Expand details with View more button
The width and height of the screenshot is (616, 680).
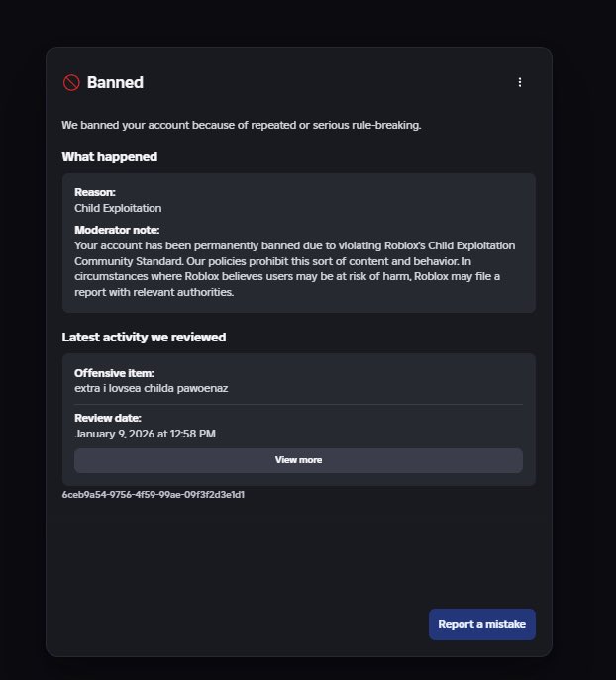coord(298,460)
